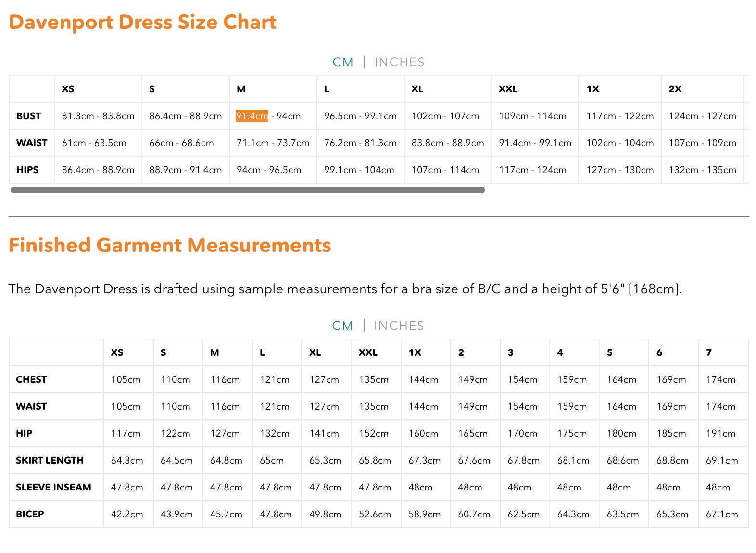Click size 7 bicep value 67.1cm

[722, 514]
